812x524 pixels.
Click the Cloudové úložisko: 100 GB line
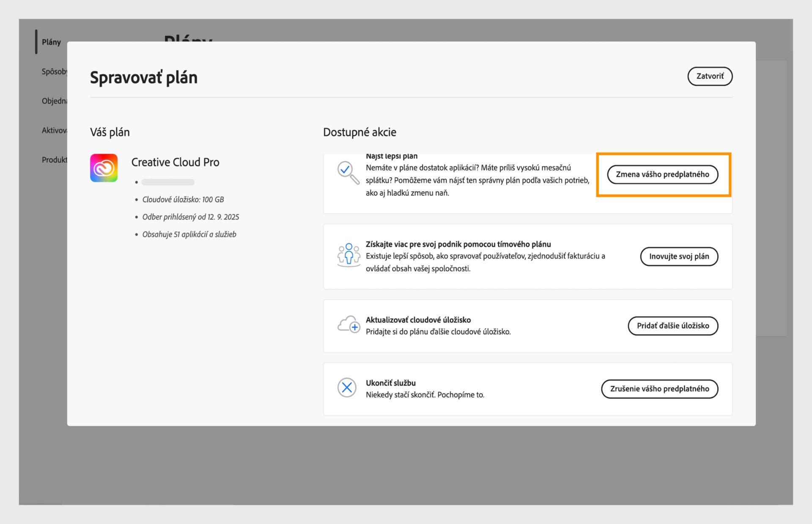click(x=183, y=199)
